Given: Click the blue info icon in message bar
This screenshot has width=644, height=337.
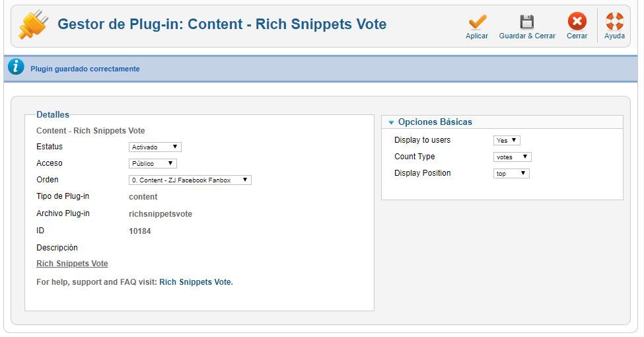Looking at the screenshot, I should (16, 67).
